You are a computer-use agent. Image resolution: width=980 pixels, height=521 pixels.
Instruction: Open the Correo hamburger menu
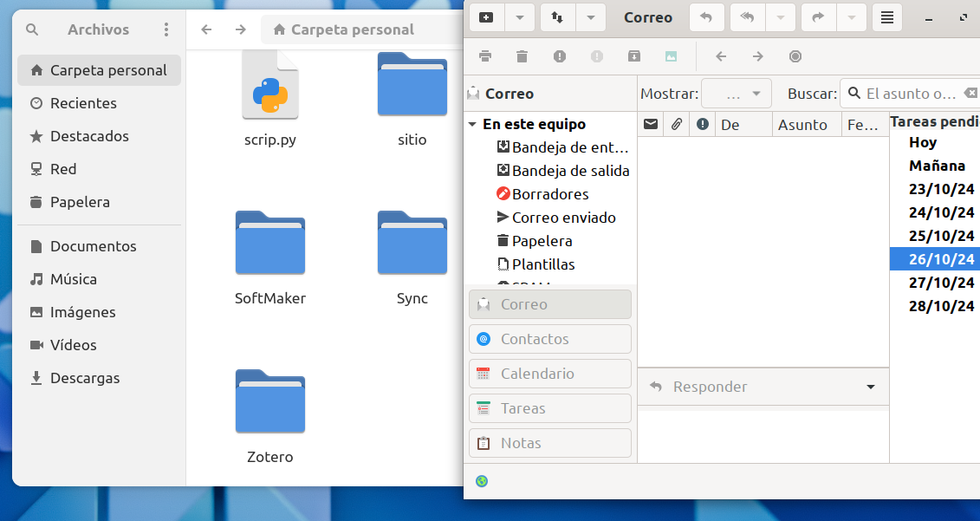[887, 17]
